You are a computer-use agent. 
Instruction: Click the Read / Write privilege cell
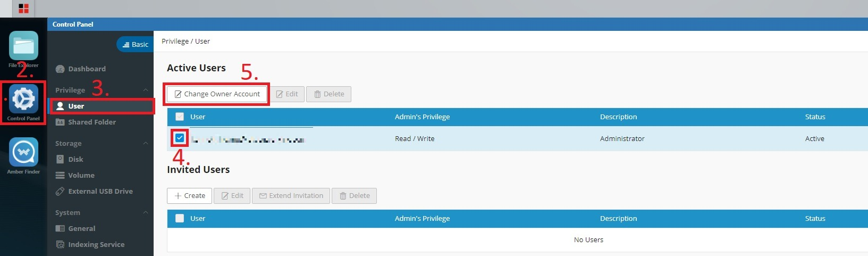click(415, 138)
